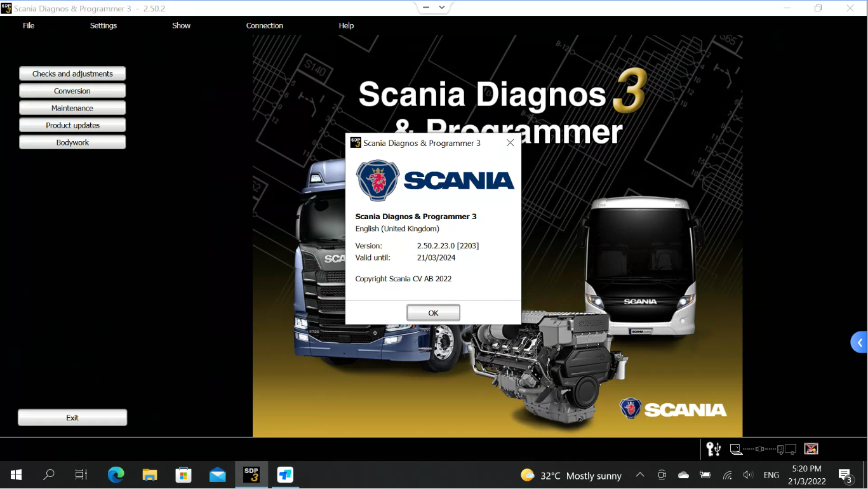Open the TeamViewer taskbar icon

pyautogui.click(x=285, y=474)
